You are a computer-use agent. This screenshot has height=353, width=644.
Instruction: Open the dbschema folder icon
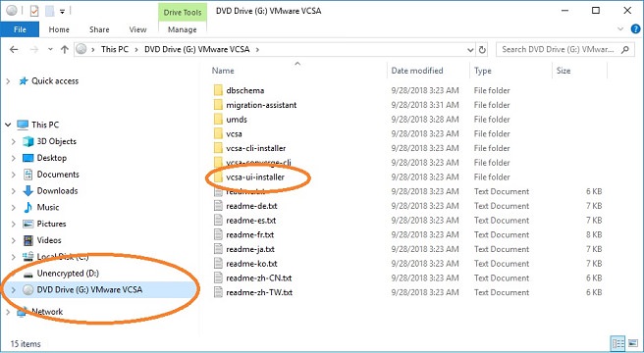[218, 90]
